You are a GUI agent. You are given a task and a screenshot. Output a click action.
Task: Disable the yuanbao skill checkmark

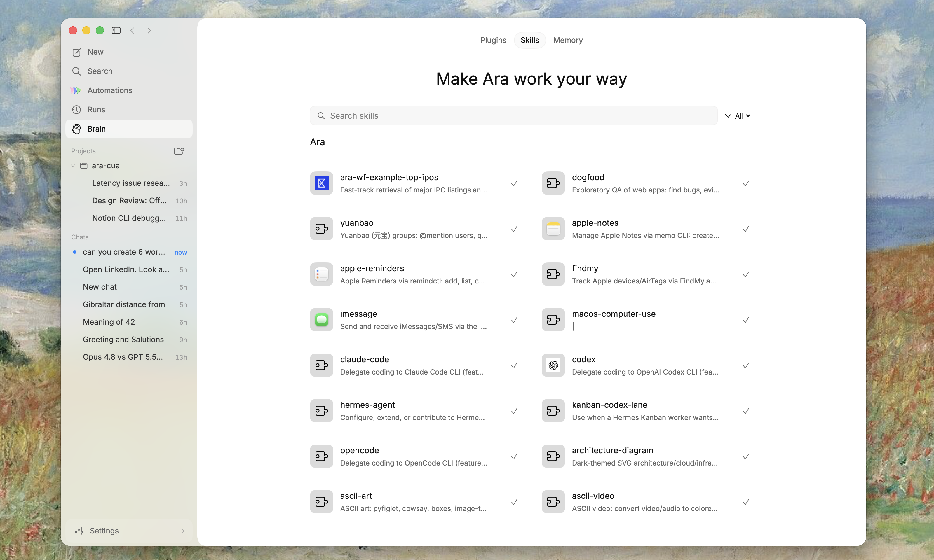pyautogui.click(x=514, y=229)
